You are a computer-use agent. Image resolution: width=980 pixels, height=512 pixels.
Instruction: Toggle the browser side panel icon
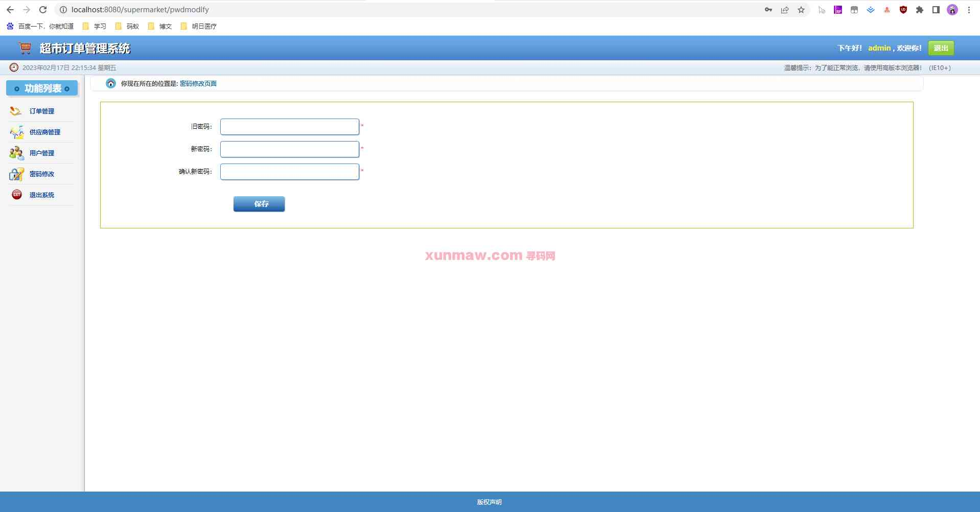coord(936,10)
